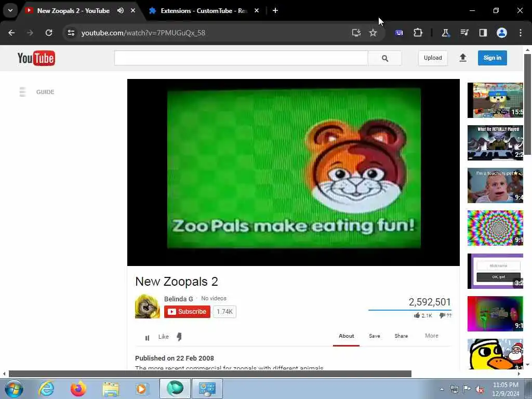Click the vertical scrollbar thumb
Image resolution: width=532 pixels, height=399 pixels.
tap(527, 104)
